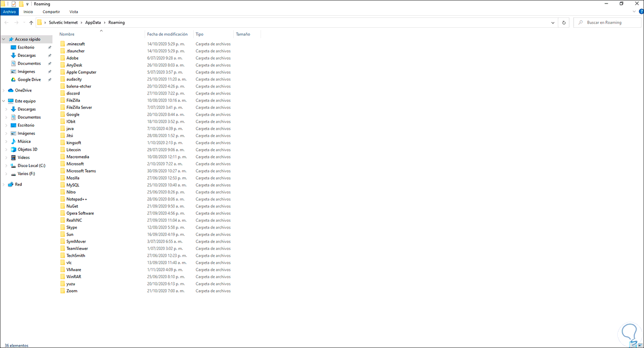644x348 pixels.
Task: Click the Música icon in sidebar
Action: tap(13, 142)
